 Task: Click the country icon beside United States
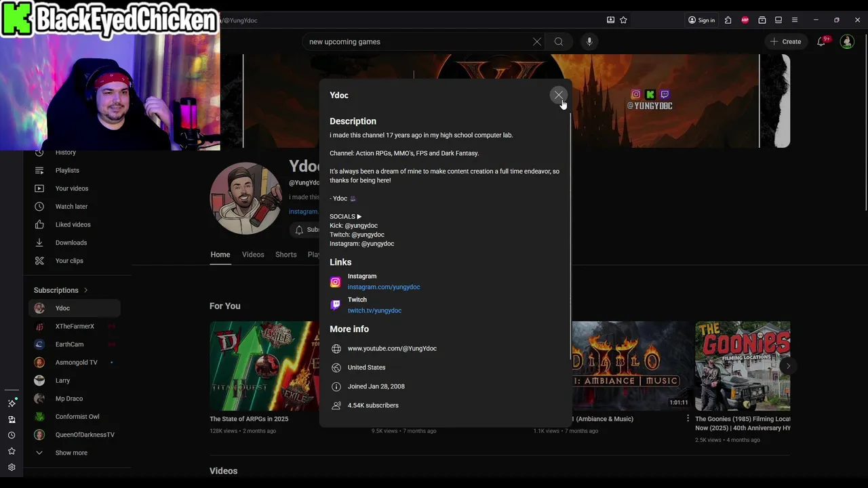336,367
